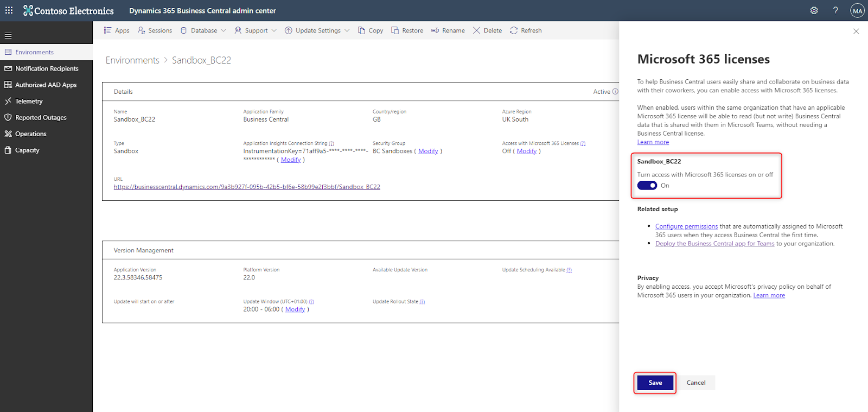Open Sessions from the toolbar

point(155,30)
